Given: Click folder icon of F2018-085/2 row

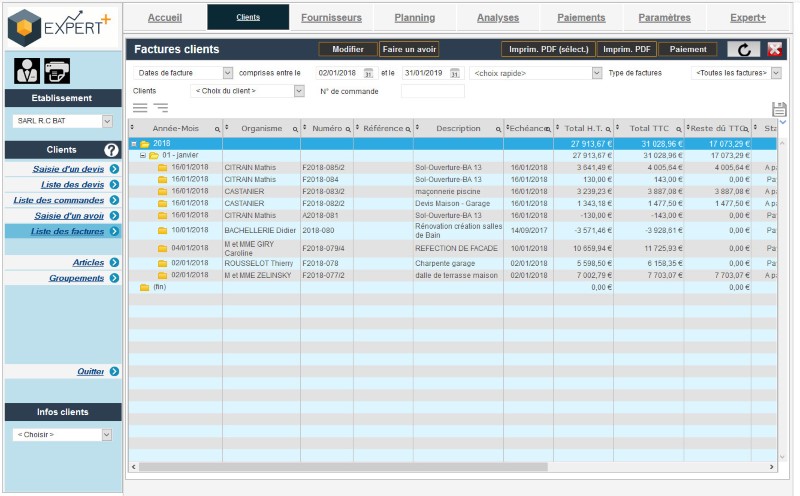Looking at the screenshot, I should coord(162,167).
